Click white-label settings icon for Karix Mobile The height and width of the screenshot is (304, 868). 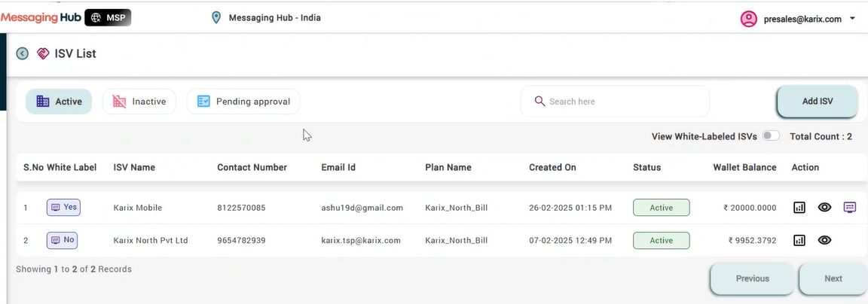[x=849, y=207]
